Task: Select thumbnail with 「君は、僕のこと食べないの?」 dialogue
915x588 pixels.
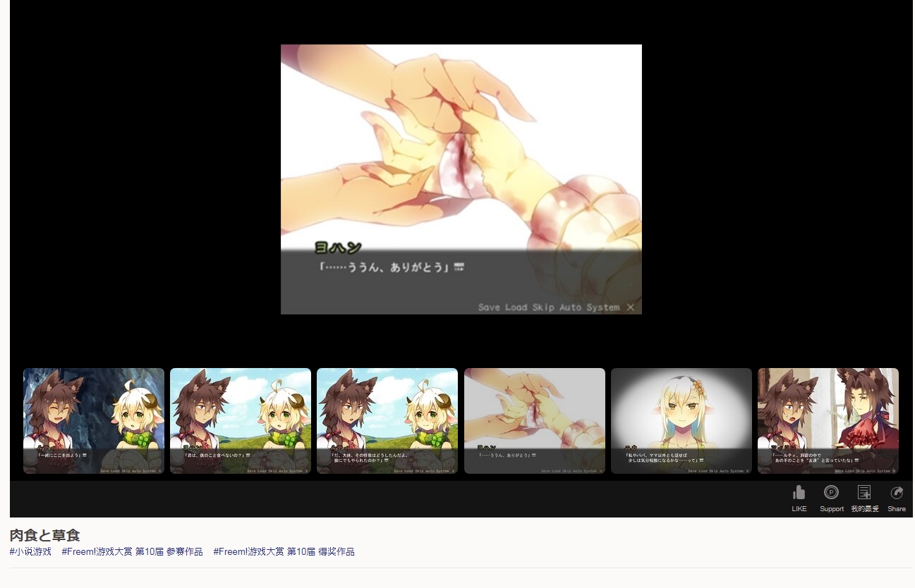Action: [x=241, y=421]
